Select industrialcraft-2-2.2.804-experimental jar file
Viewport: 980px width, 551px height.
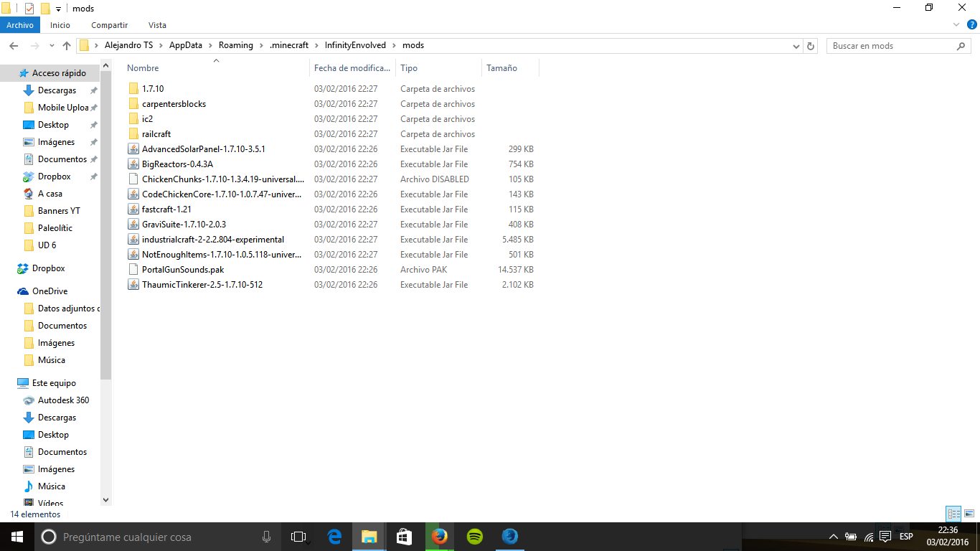pos(213,240)
